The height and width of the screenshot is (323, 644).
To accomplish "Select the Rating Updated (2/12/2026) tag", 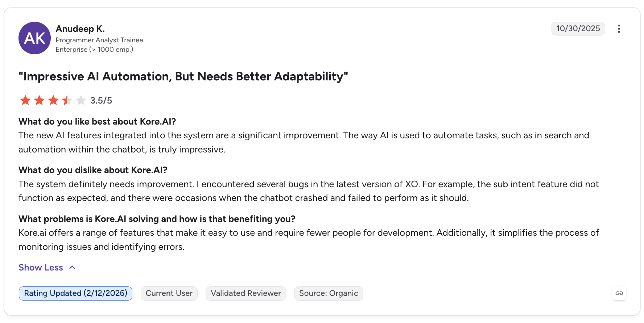I will point(75,293).
